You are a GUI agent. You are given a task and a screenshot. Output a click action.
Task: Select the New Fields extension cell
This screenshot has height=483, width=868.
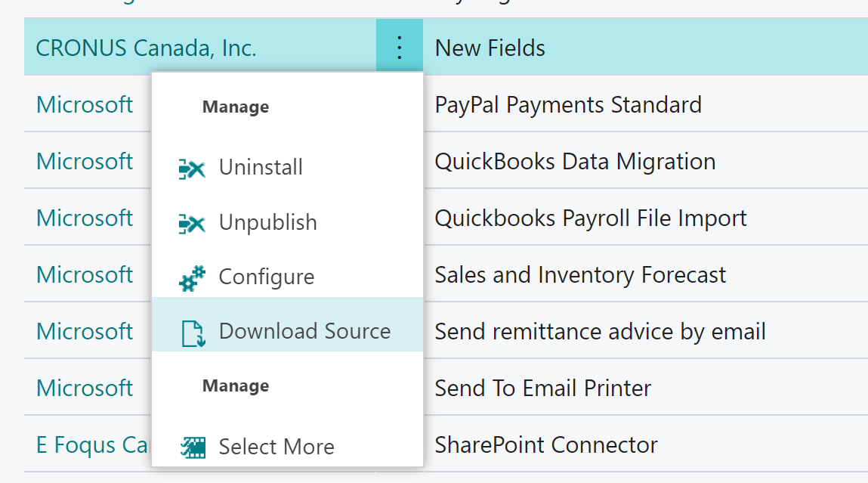point(645,48)
